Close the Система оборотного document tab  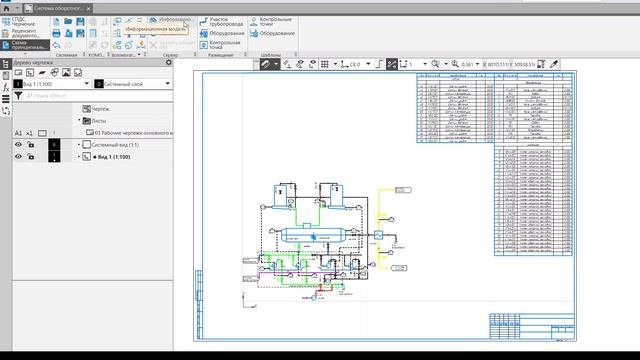click(x=88, y=8)
